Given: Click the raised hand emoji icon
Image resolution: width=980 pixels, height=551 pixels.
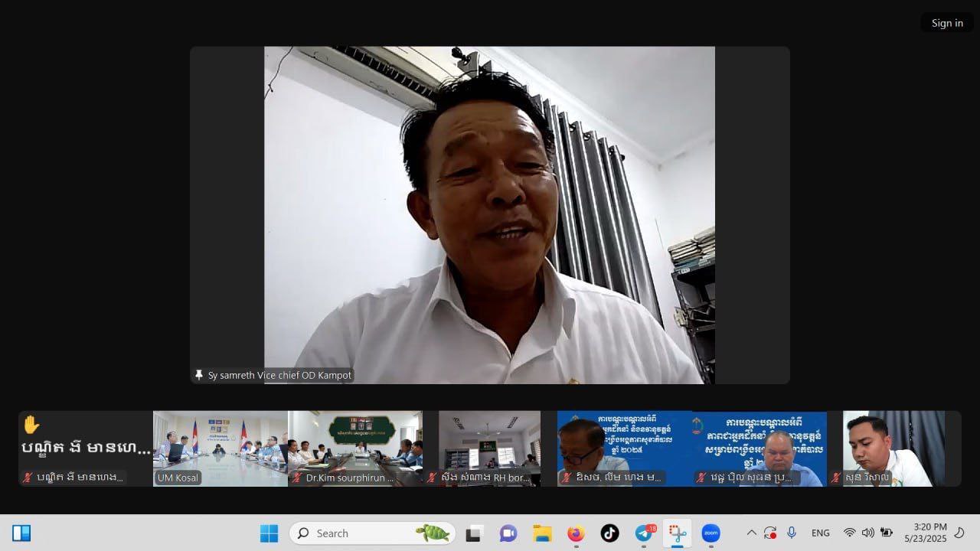Looking at the screenshot, I should pos(31,425).
